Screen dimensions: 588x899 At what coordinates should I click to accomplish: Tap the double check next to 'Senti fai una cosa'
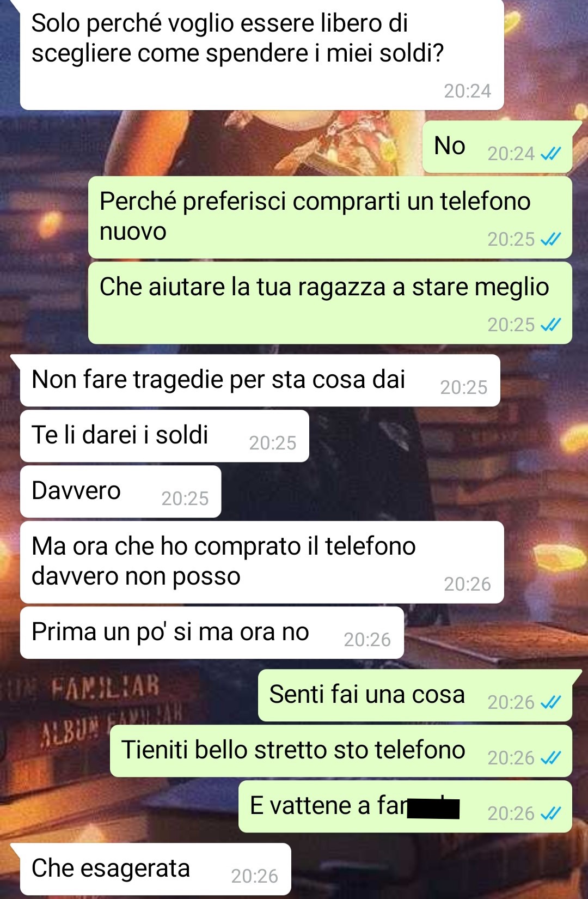(550, 703)
